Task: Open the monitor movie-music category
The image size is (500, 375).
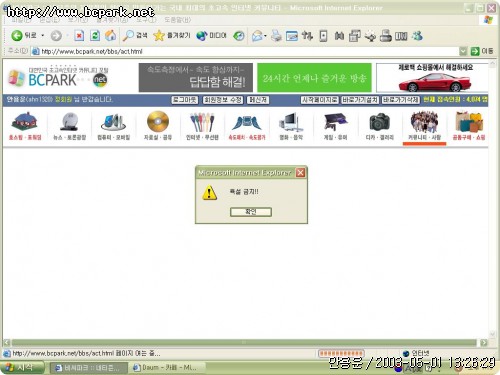Action: pos(291,126)
